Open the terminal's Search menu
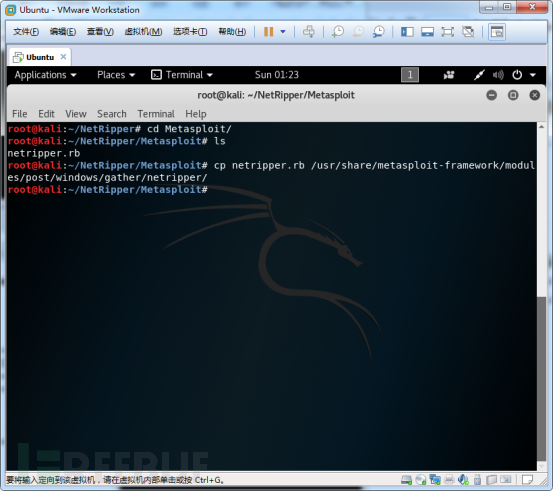The width and height of the screenshot is (554, 492). coord(112,114)
